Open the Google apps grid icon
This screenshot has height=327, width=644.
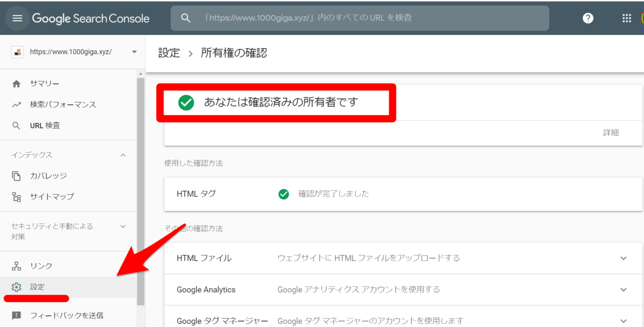(627, 18)
